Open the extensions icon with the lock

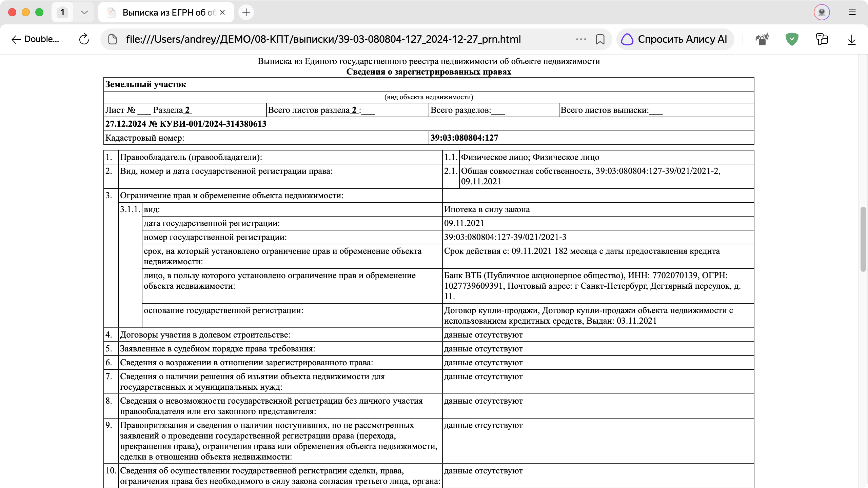click(x=762, y=39)
